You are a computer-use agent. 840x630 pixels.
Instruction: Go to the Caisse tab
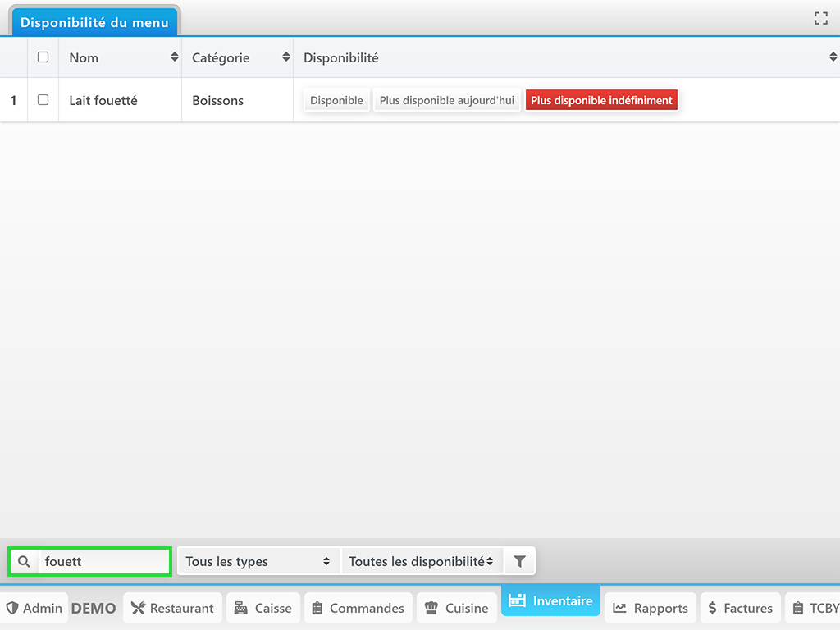[x=263, y=608]
